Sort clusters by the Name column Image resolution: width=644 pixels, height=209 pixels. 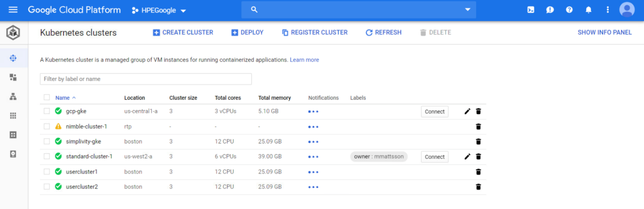click(x=66, y=98)
